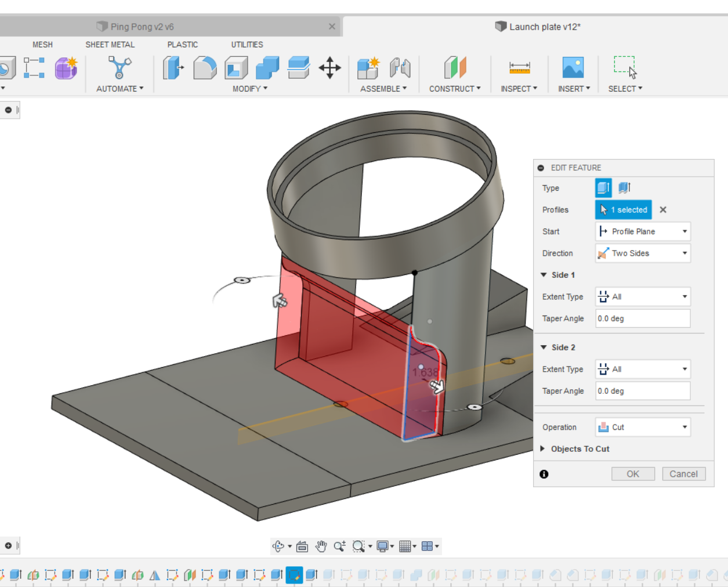Screen dimensions: 728x587
Task: Collapse the Edit Feature dialog
Action: (541, 168)
